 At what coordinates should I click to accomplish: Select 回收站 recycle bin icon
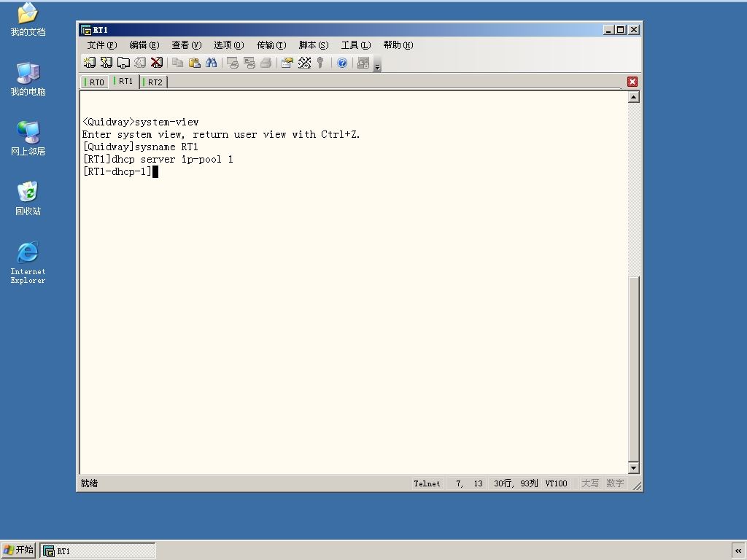coord(28,198)
